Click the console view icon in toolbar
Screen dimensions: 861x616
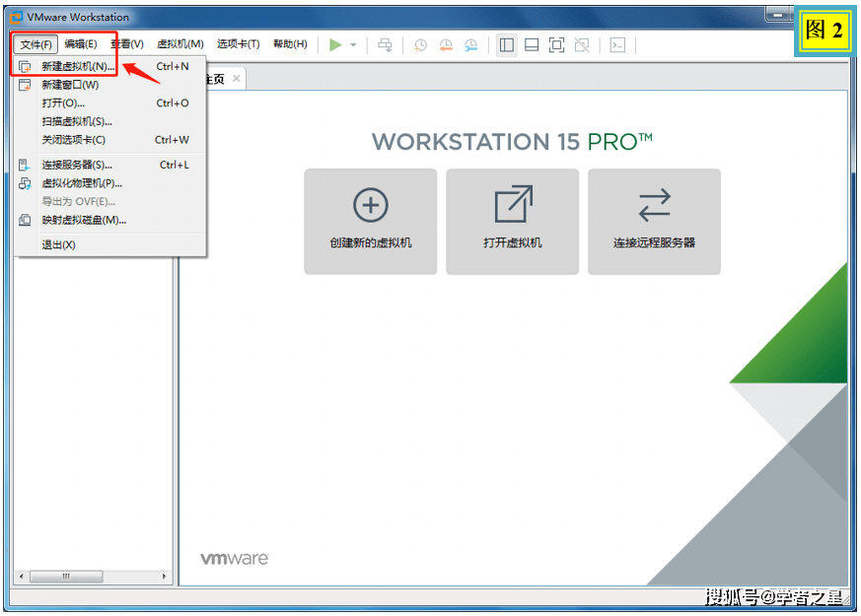[617, 44]
